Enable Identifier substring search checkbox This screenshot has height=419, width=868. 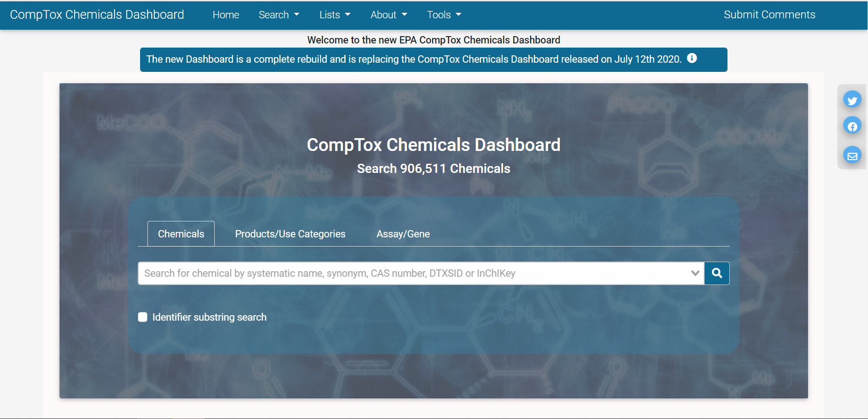coord(143,317)
